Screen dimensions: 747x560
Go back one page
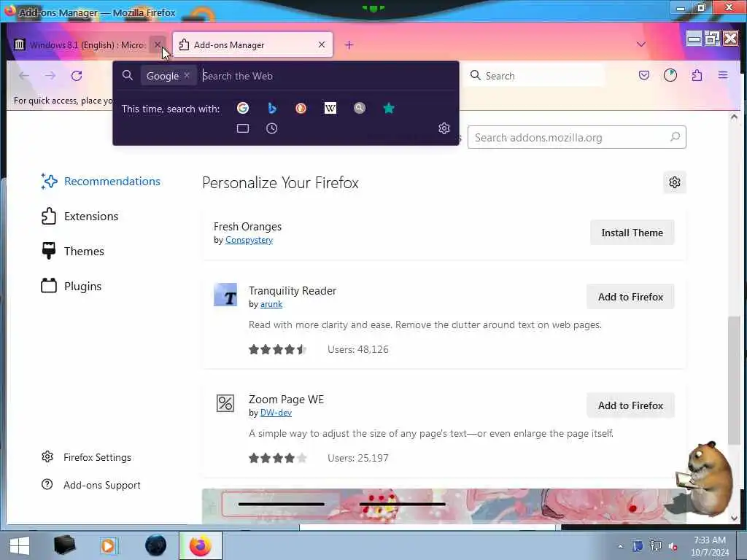[24, 76]
